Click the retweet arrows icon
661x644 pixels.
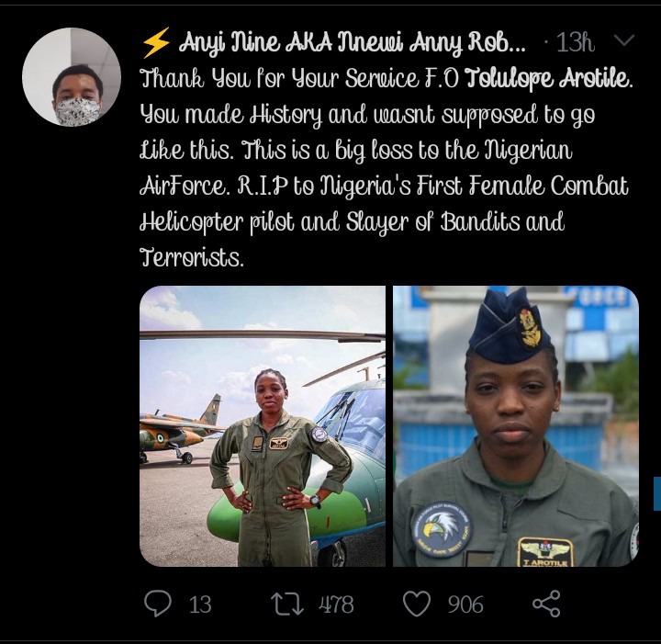point(287,604)
